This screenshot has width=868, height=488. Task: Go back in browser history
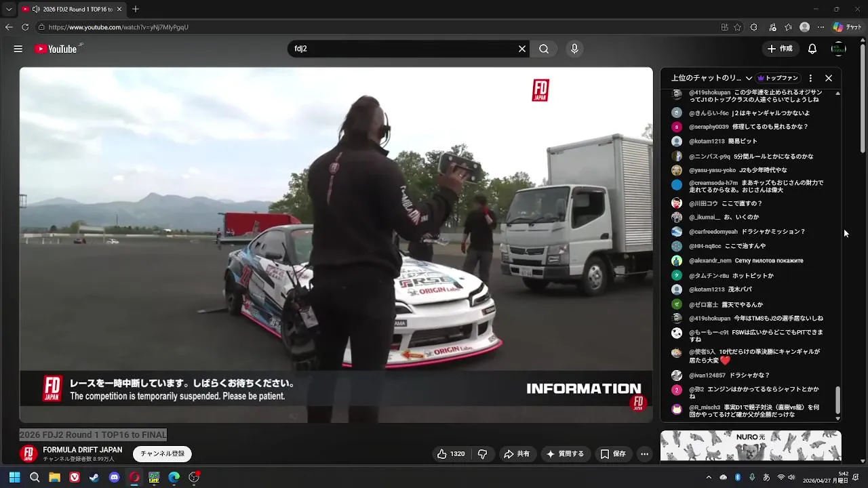(9, 27)
